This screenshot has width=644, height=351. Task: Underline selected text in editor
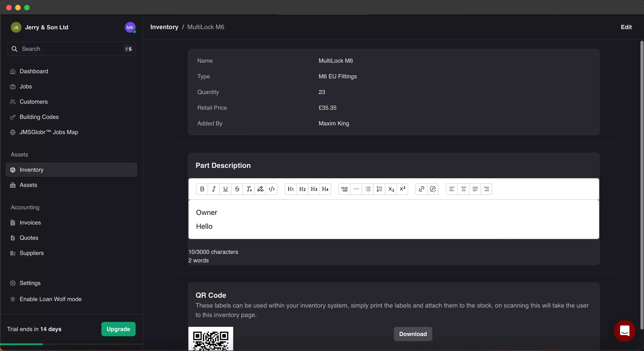point(225,189)
